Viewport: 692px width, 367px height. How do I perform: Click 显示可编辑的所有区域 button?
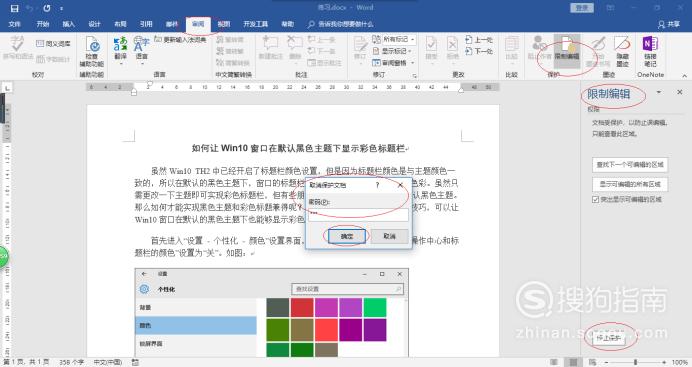[630, 184]
